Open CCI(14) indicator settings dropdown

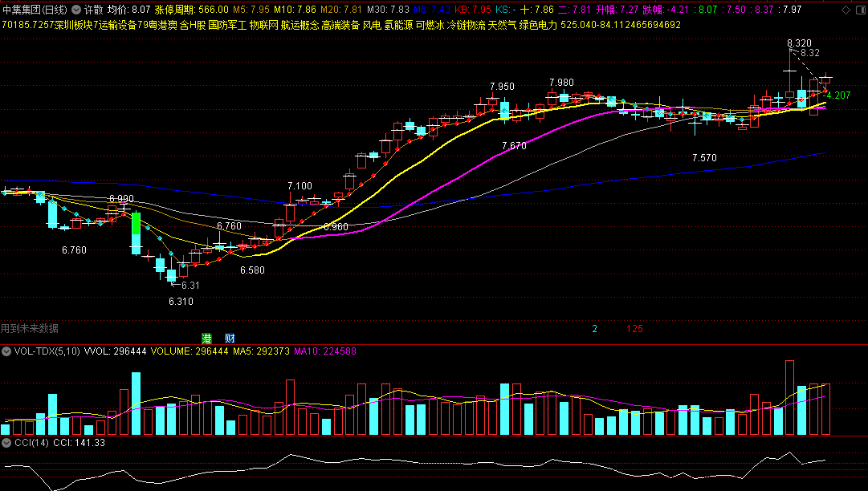point(6,442)
